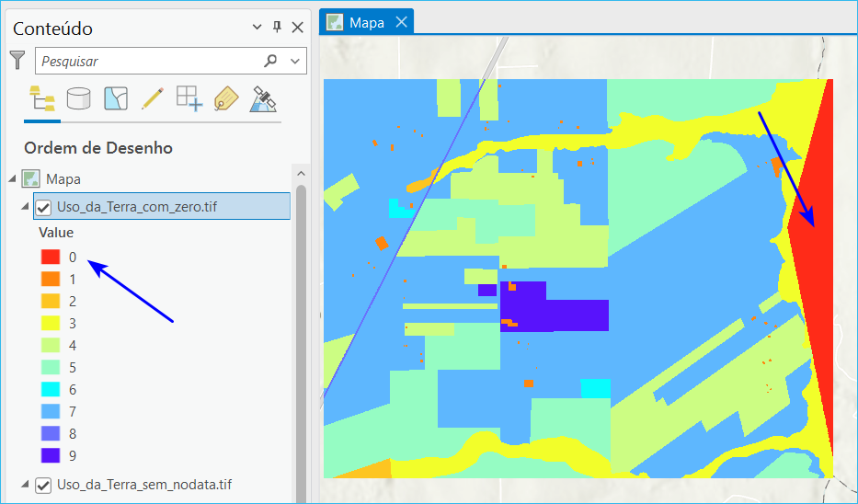Image resolution: width=858 pixels, height=504 pixels.
Task: Click the cyan swatch for value 6
Action: pos(51,389)
